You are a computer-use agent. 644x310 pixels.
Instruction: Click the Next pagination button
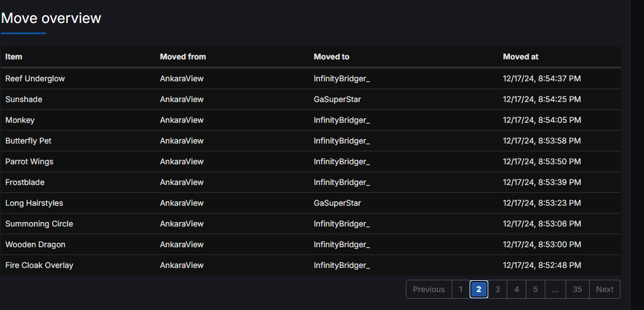tap(605, 289)
